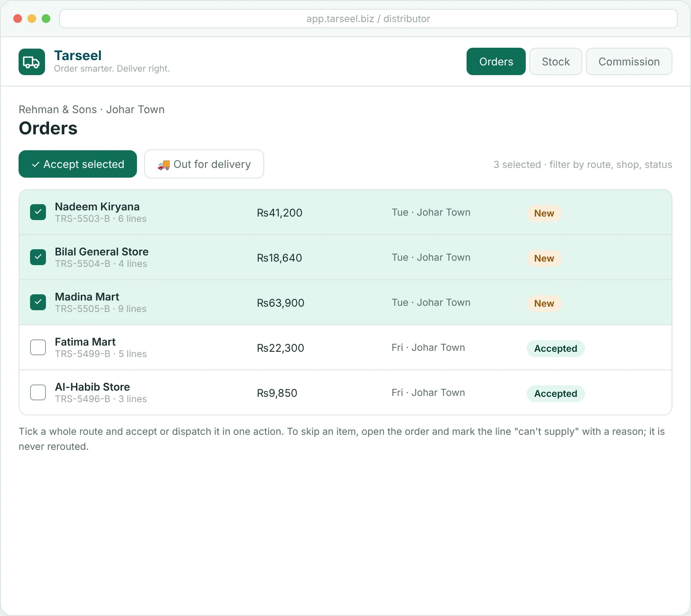Open the Al-Habib Store order name
Screen dimensions: 691x616
click(92, 387)
